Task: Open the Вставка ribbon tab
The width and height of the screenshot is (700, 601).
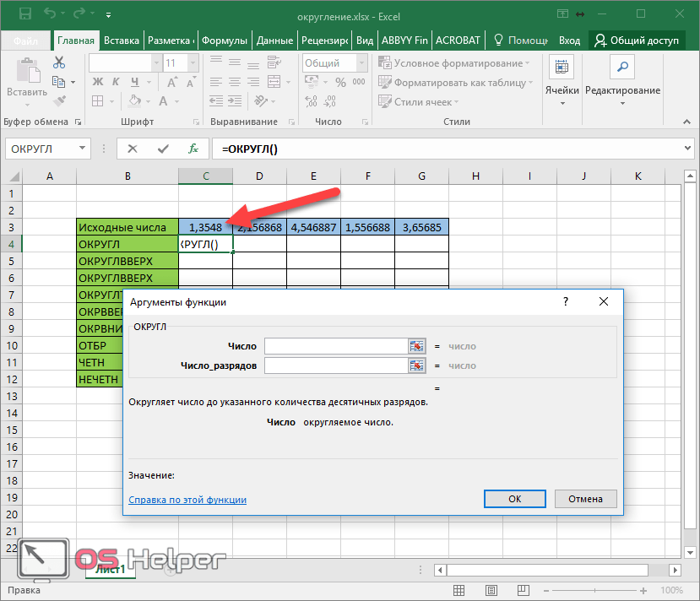Action: pos(122,41)
